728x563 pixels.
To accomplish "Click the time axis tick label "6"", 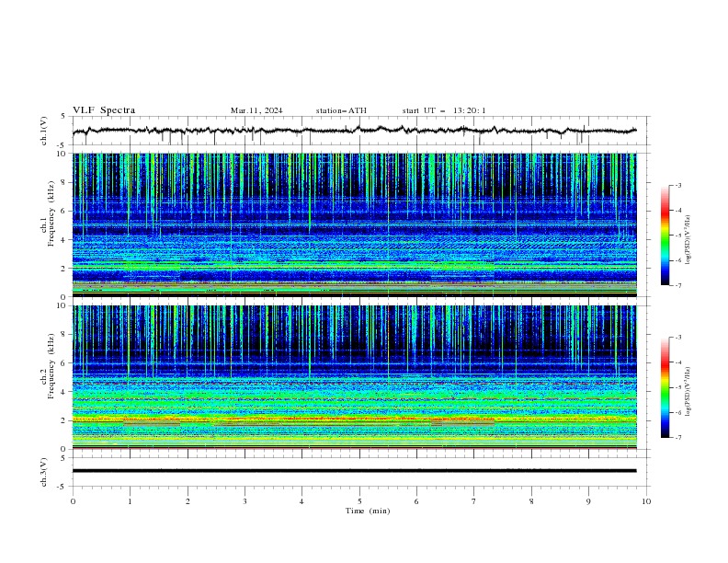I will pyautogui.click(x=416, y=501).
